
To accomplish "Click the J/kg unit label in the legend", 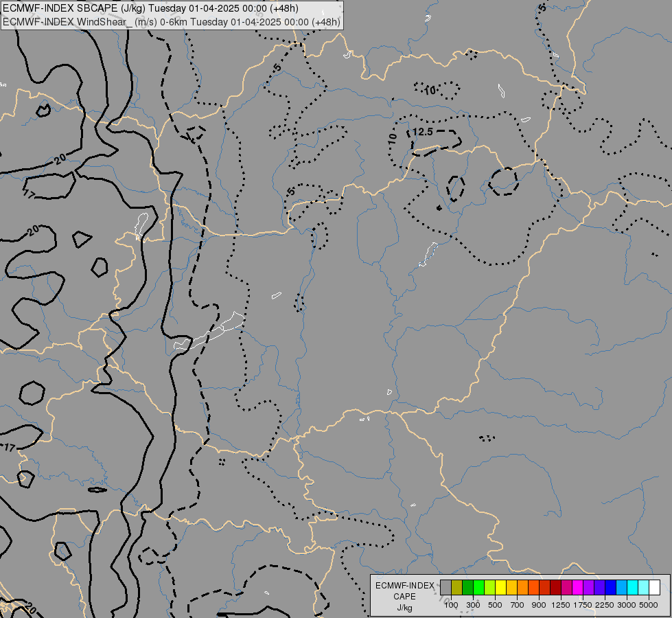I will (404, 608).
